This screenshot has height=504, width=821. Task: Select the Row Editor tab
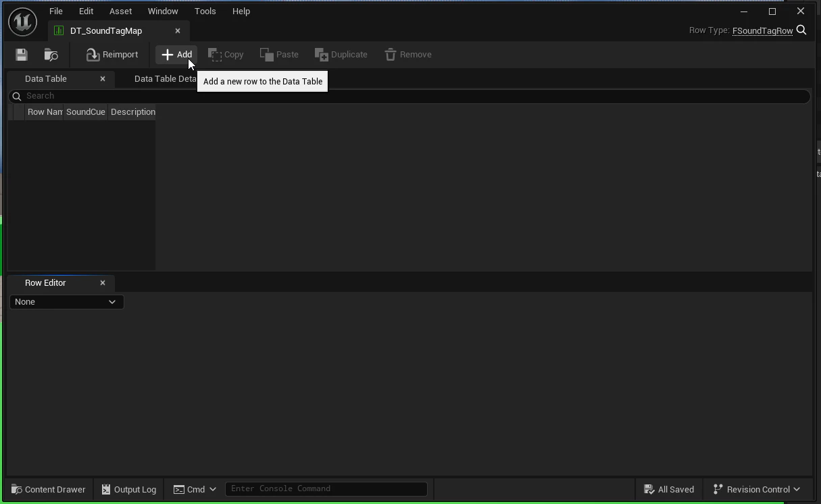45,283
